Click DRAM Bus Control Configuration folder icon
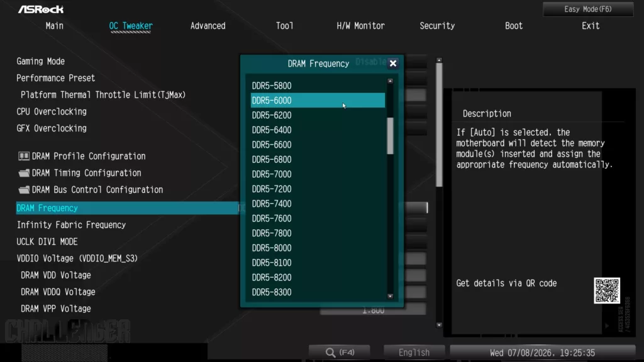Viewport: 644px width, 362px height. pos(24,190)
